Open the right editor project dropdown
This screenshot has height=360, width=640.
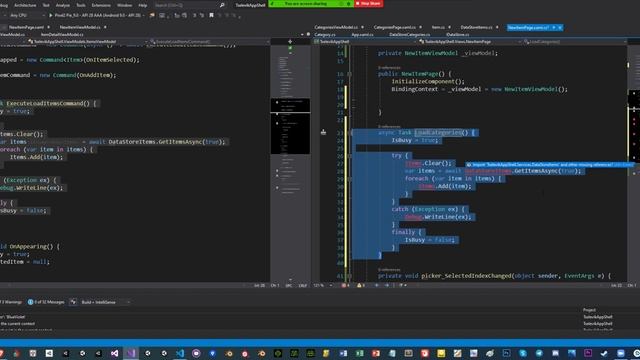(x=365, y=42)
